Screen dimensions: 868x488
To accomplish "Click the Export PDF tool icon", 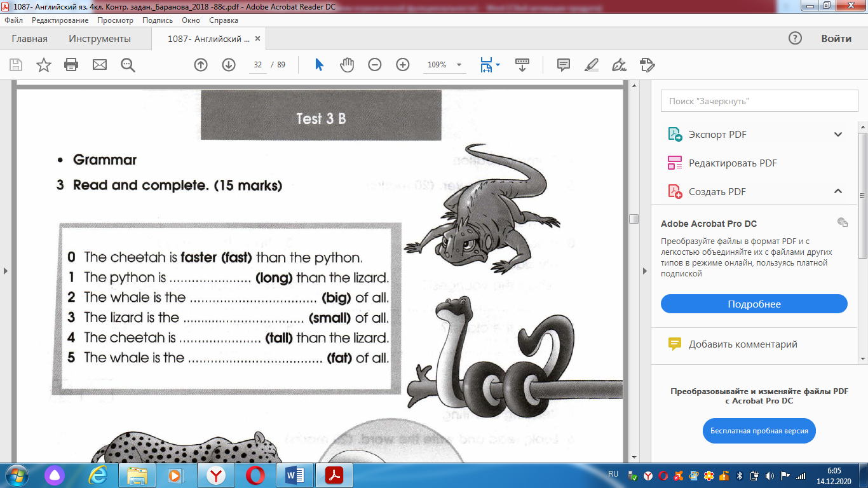I will pyautogui.click(x=674, y=135).
